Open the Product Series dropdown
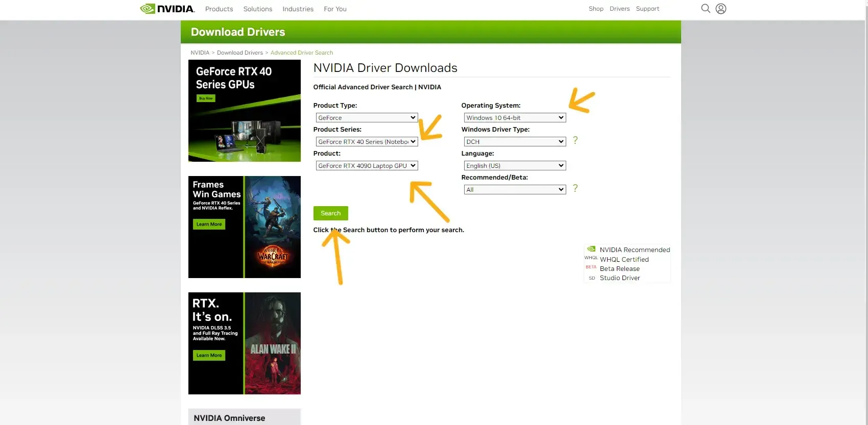868x425 pixels. click(x=367, y=142)
